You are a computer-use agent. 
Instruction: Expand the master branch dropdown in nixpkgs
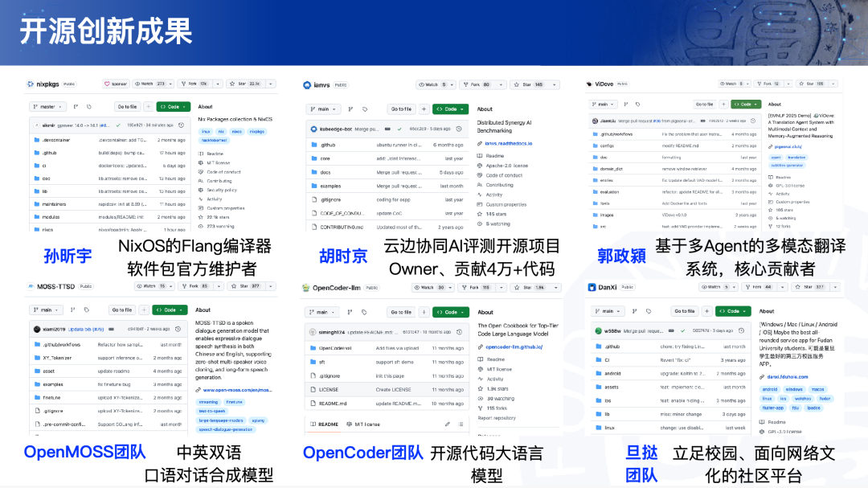coord(47,106)
